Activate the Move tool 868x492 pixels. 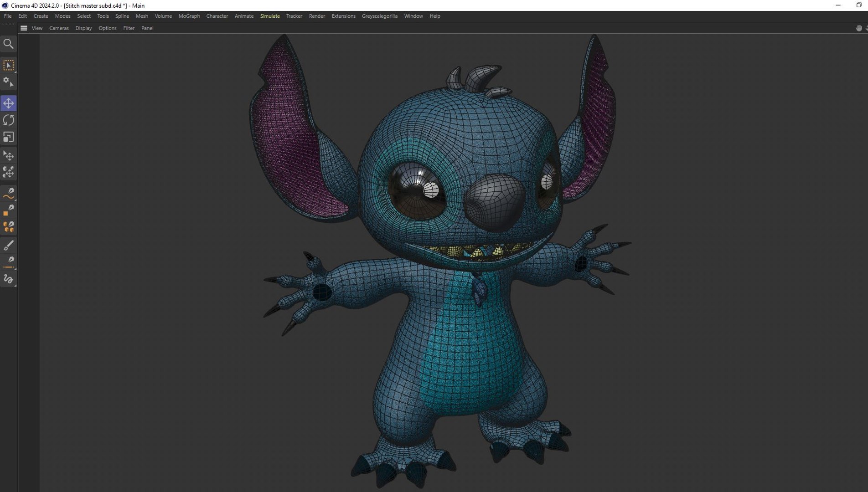(x=8, y=103)
